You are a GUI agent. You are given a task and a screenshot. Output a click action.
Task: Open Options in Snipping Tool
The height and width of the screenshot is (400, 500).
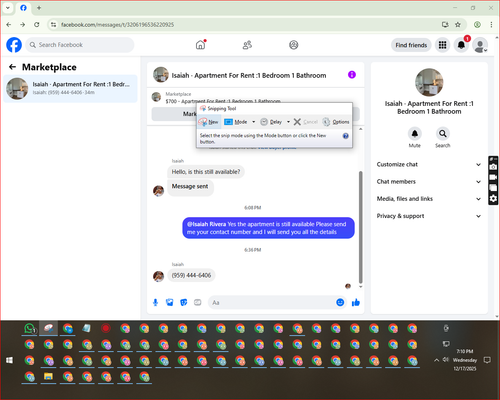[336, 122]
